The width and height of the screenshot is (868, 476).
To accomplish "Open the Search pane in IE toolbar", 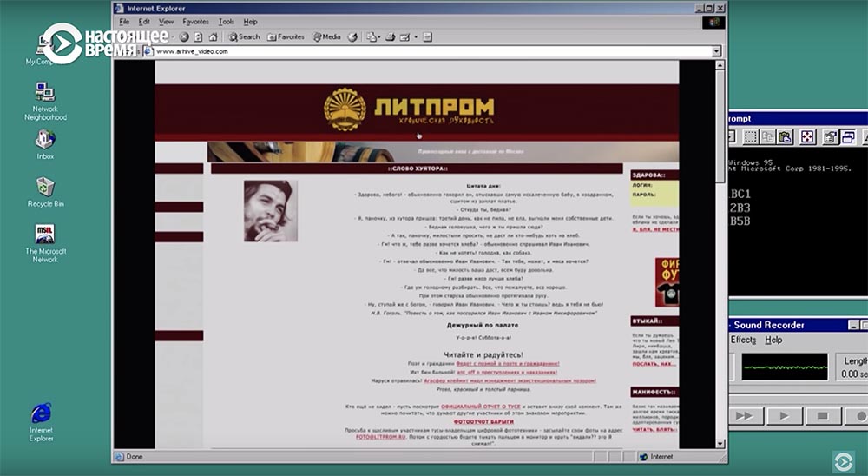I will (x=244, y=37).
